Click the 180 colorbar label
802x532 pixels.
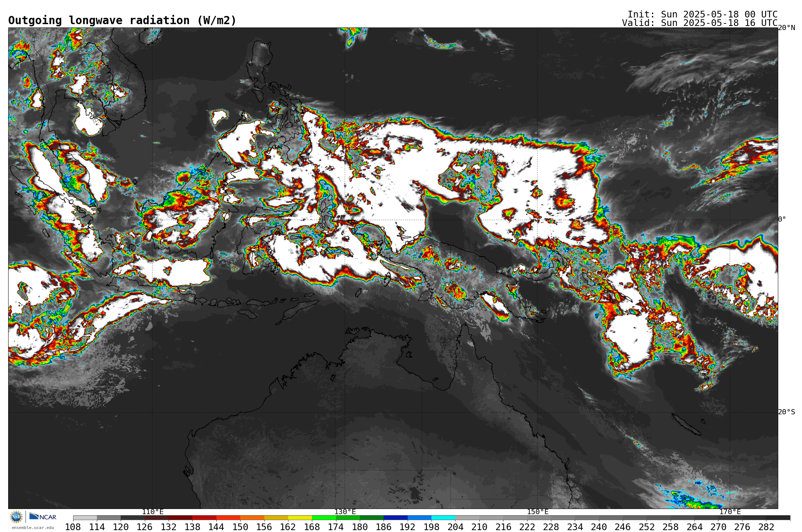pyautogui.click(x=360, y=527)
